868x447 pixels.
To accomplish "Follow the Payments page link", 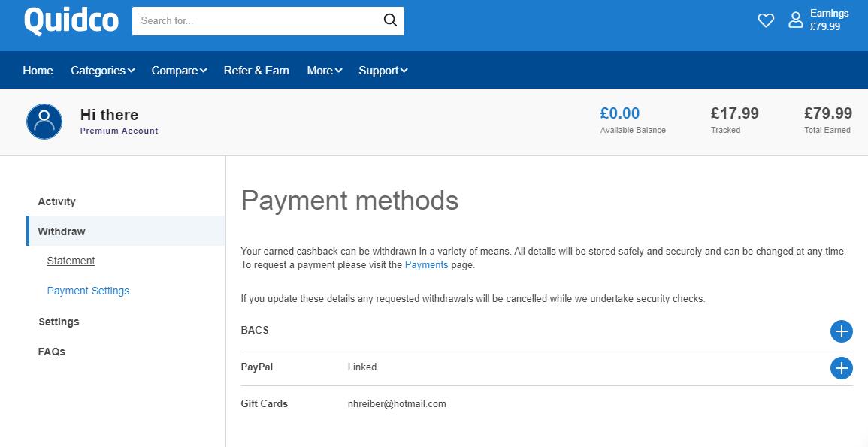I will click(x=426, y=265).
